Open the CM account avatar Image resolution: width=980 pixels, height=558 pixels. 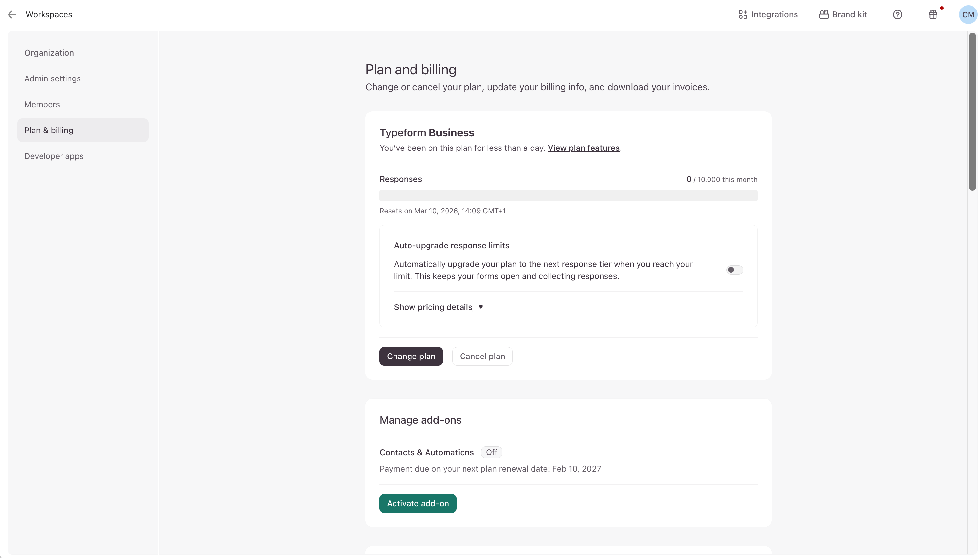click(967, 15)
